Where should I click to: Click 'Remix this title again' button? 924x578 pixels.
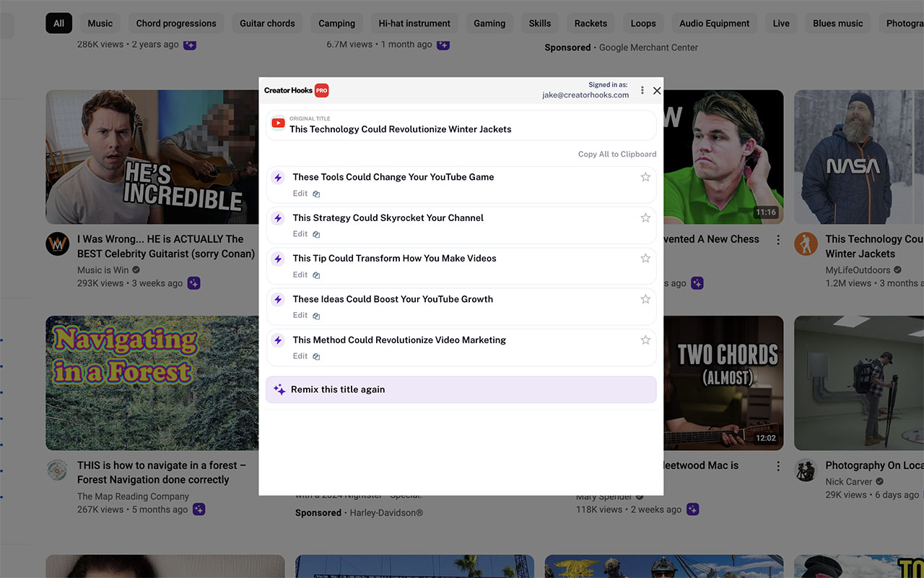[x=461, y=389]
